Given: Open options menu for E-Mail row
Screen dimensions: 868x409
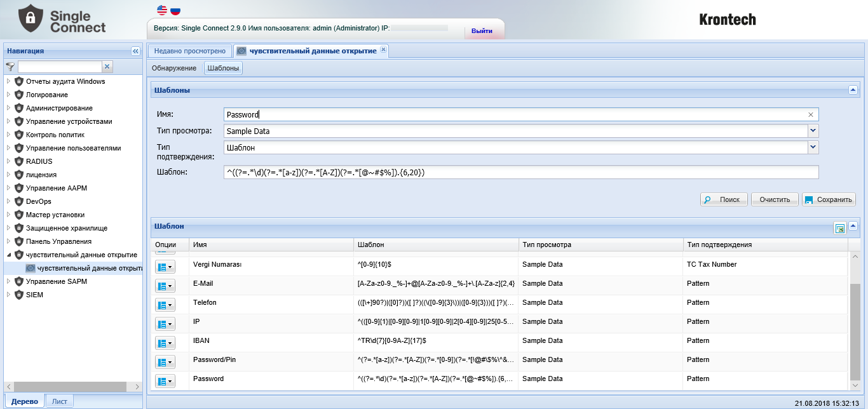Looking at the screenshot, I should [x=165, y=286].
